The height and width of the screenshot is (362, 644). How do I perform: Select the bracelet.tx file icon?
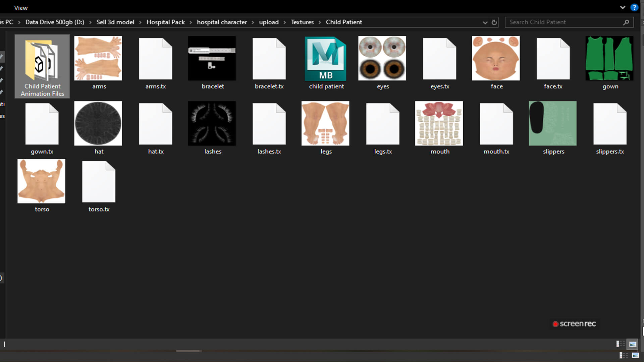(x=269, y=58)
